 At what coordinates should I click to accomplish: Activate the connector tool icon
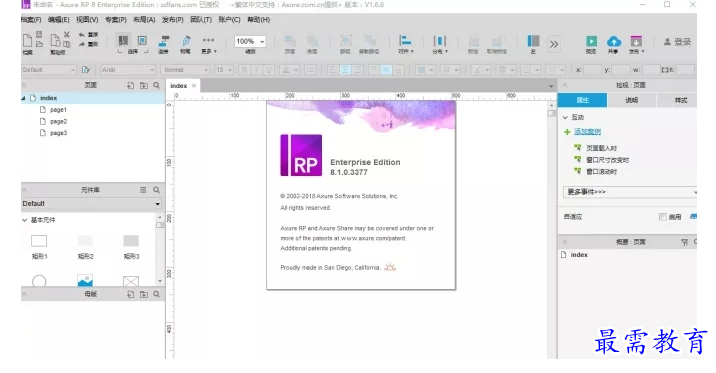[x=163, y=41]
